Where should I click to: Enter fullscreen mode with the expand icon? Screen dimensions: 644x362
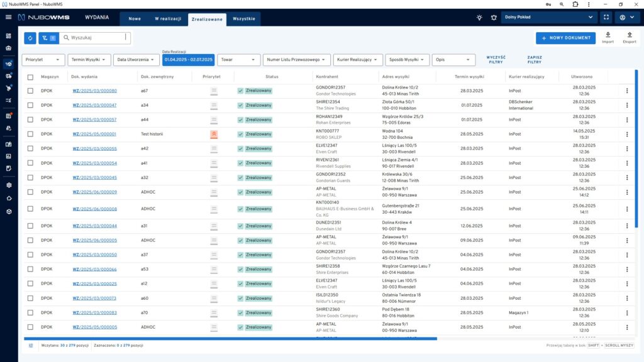[x=606, y=18]
